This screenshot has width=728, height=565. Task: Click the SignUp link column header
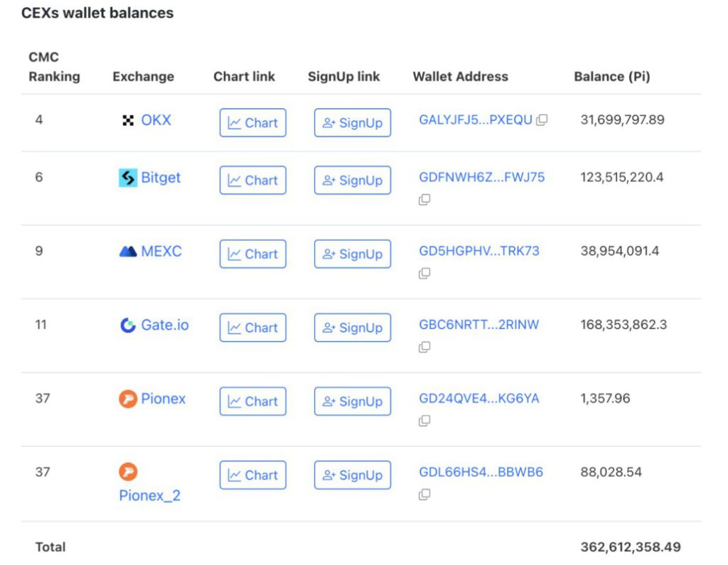click(x=344, y=77)
